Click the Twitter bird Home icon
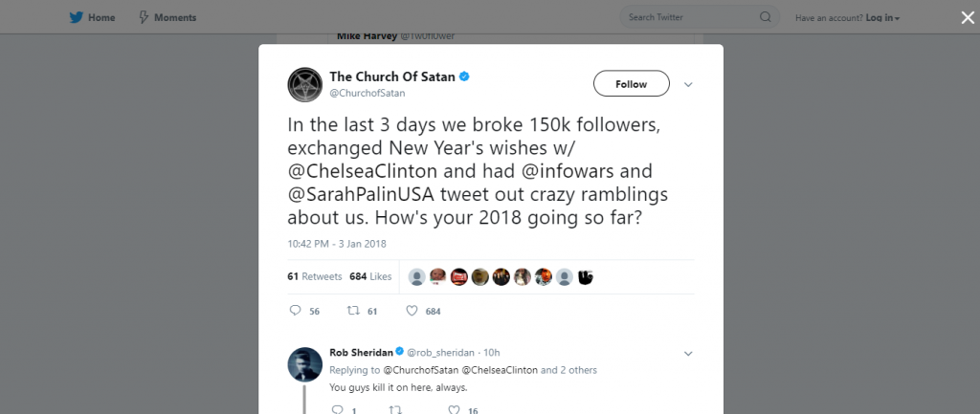980x414 pixels. pyautogui.click(x=75, y=17)
